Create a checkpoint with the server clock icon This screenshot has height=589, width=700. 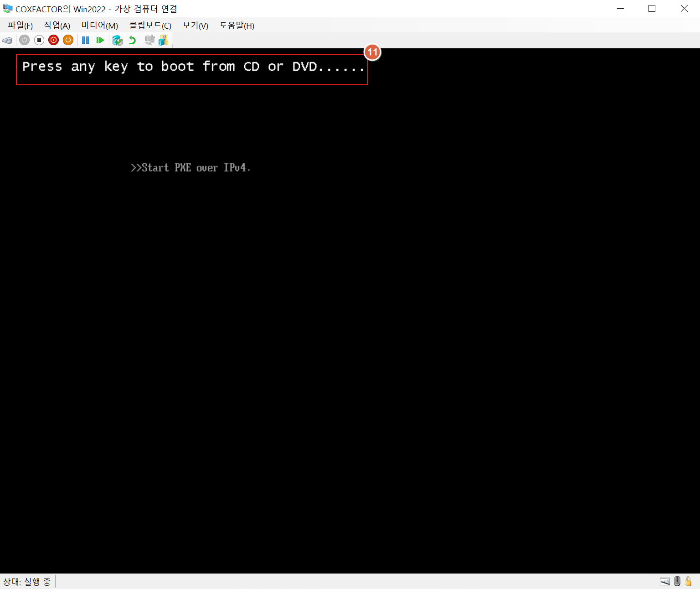point(118,40)
